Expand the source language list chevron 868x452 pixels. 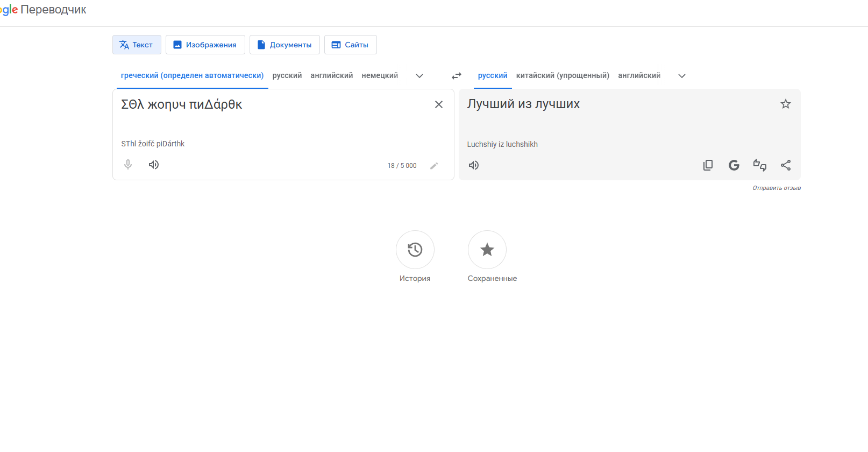pyautogui.click(x=419, y=76)
